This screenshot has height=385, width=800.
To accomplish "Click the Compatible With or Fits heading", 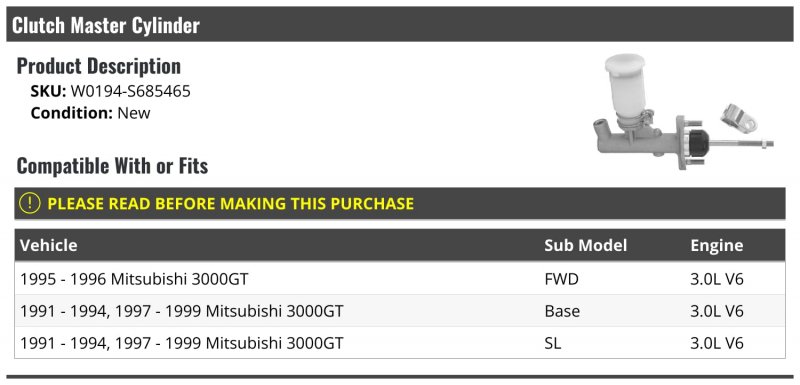I will point(112,166).
